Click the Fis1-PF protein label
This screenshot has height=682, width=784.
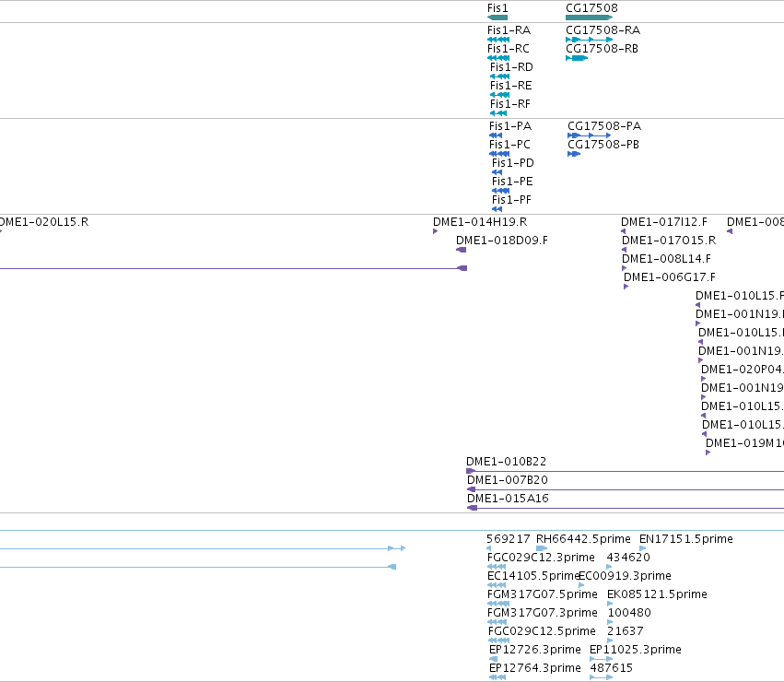point(511,200)
